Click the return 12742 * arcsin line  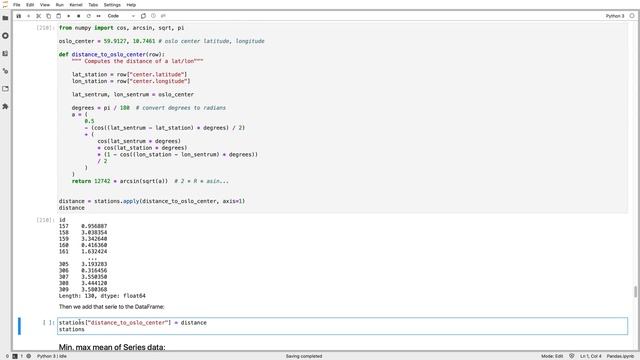click(150, 181)
